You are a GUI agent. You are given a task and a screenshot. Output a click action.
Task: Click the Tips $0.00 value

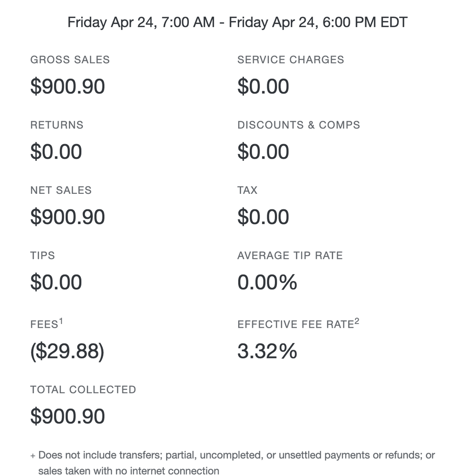56,282
